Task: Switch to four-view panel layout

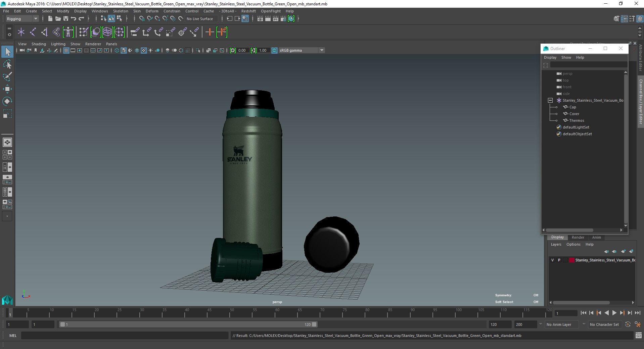Action: pyautogui.click(x=7, y=155)
